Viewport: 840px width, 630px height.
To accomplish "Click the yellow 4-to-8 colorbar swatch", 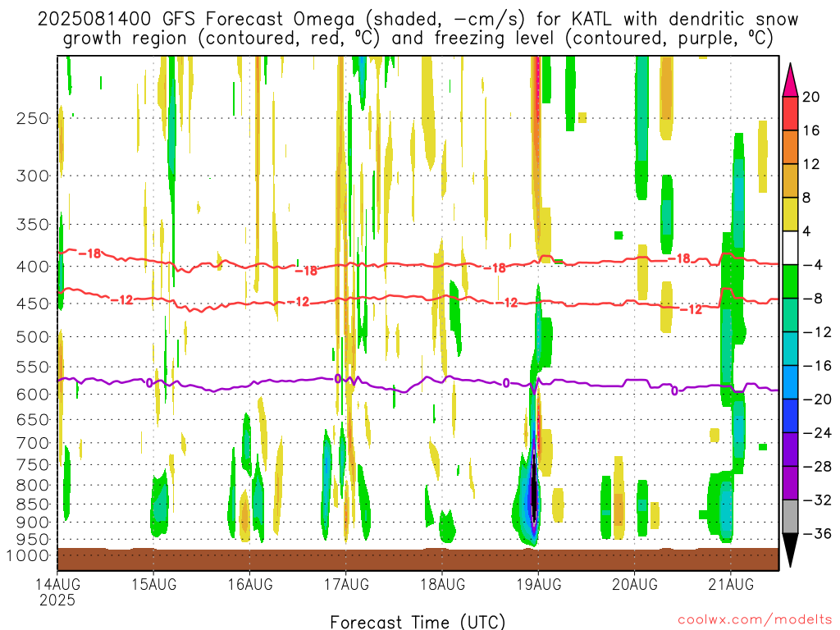I will [x=790, y=214].
